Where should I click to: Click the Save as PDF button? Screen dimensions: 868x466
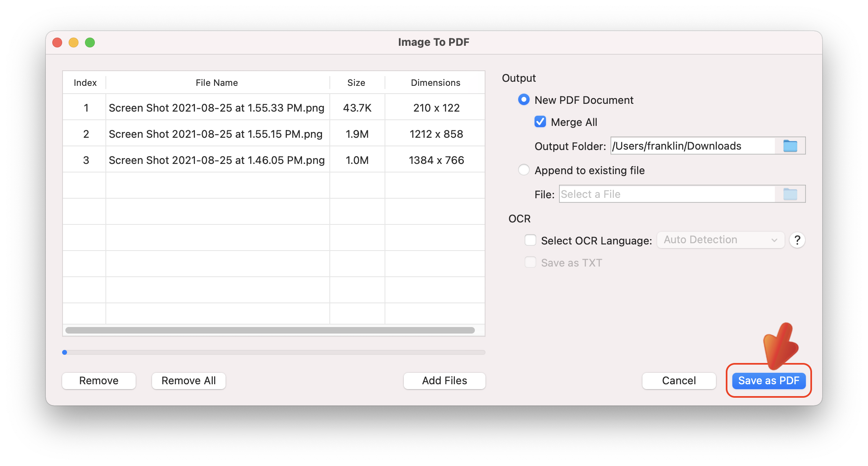(x=768, y=381)
